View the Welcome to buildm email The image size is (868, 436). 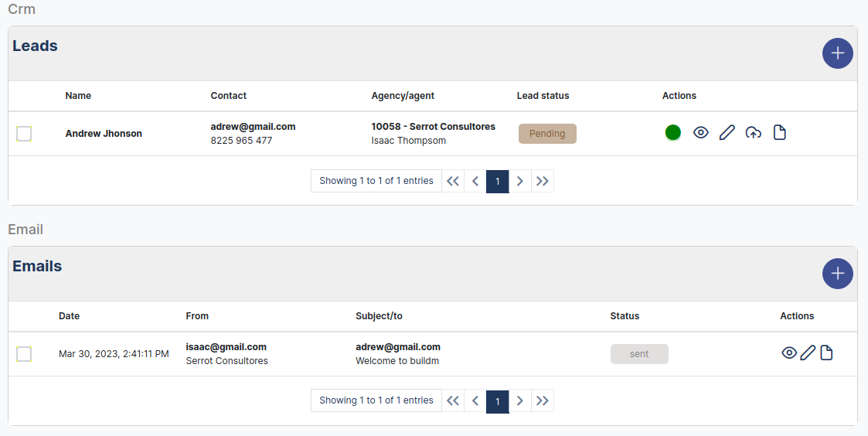pos(788,353)
